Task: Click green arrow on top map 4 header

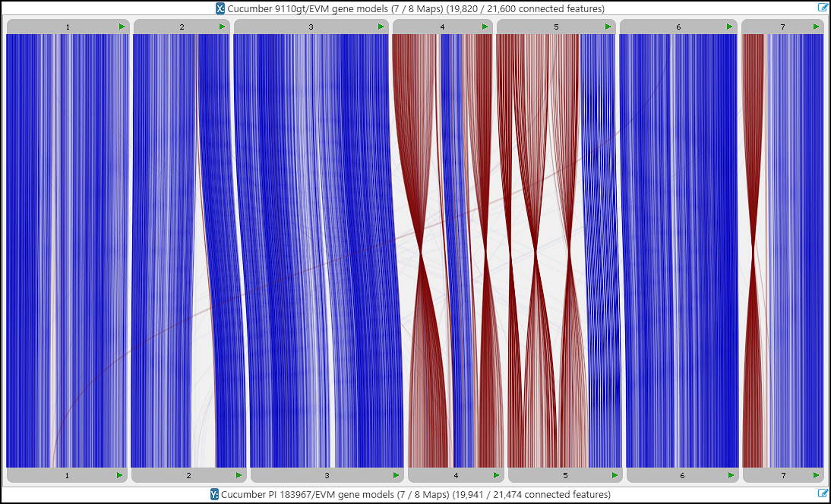Action: pos(485,27)
